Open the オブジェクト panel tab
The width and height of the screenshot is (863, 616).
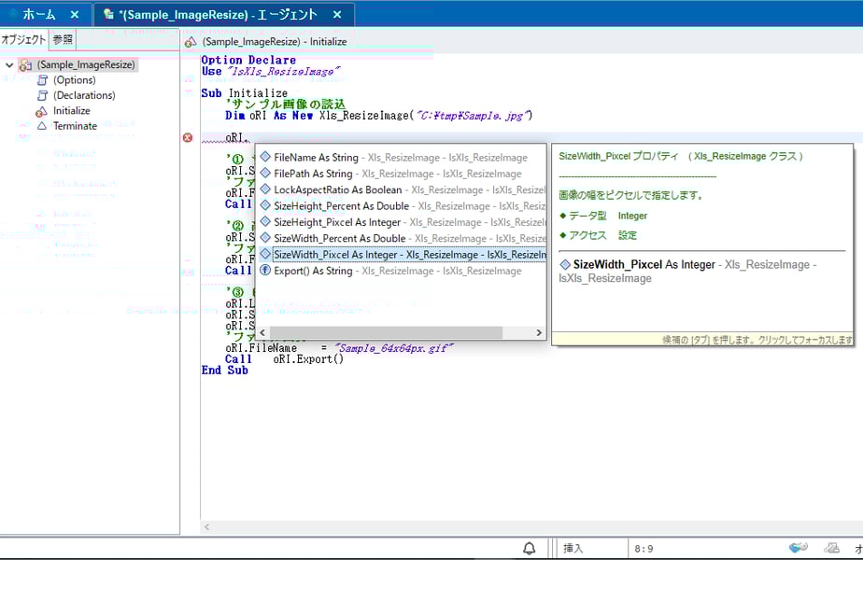(23, 39)
